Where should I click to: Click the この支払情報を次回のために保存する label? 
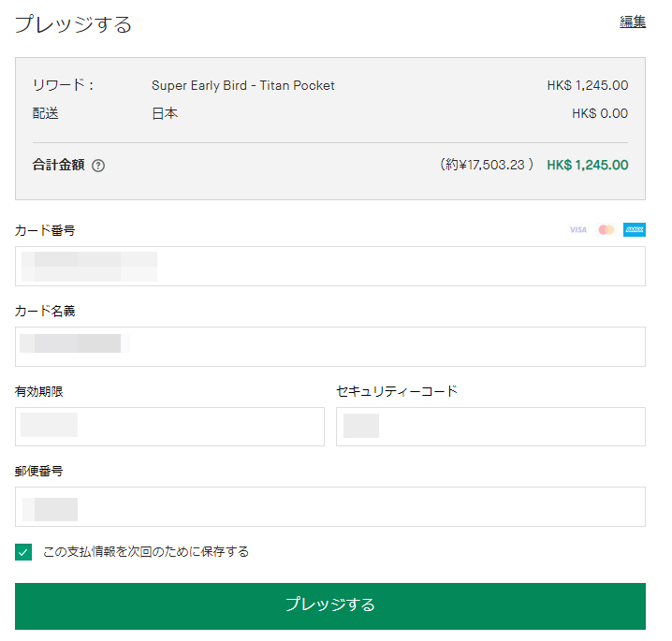[146, 552]
